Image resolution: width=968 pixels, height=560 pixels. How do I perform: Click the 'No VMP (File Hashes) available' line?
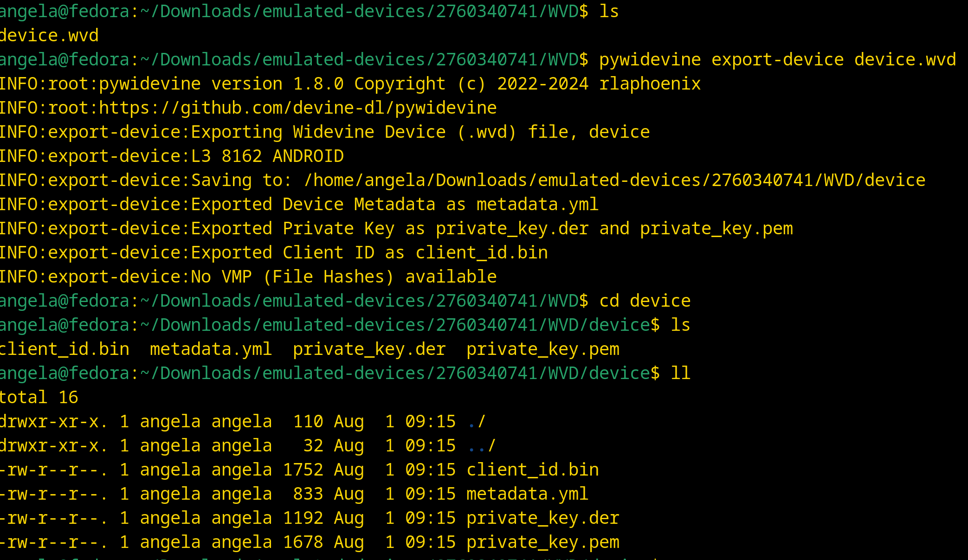click(x=344, y=277)
